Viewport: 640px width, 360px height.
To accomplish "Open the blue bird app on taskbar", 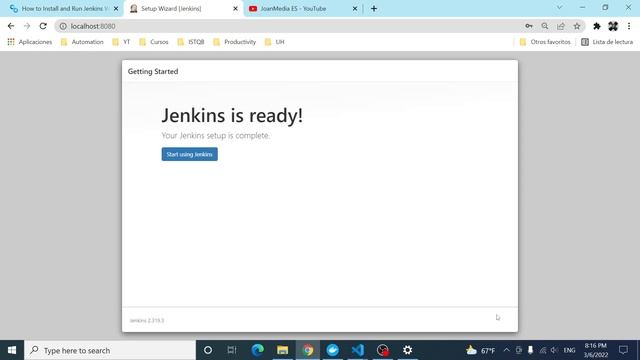I will pos(333,350).
